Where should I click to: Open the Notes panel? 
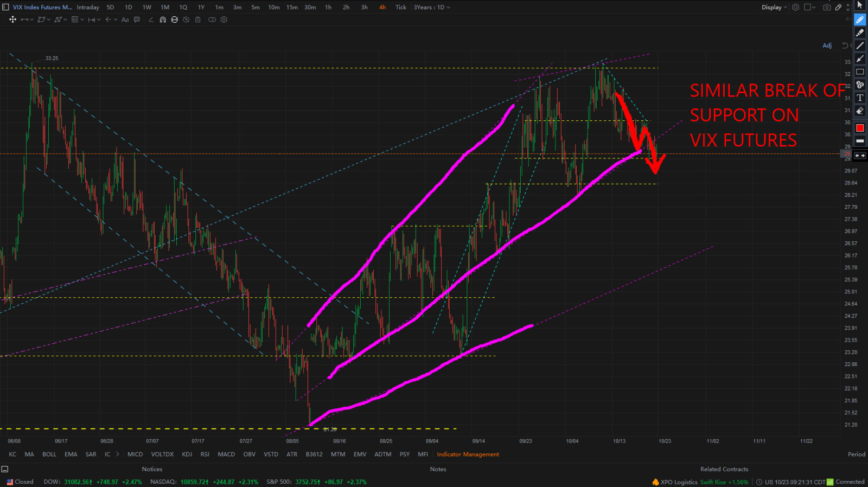click(438, 469)
